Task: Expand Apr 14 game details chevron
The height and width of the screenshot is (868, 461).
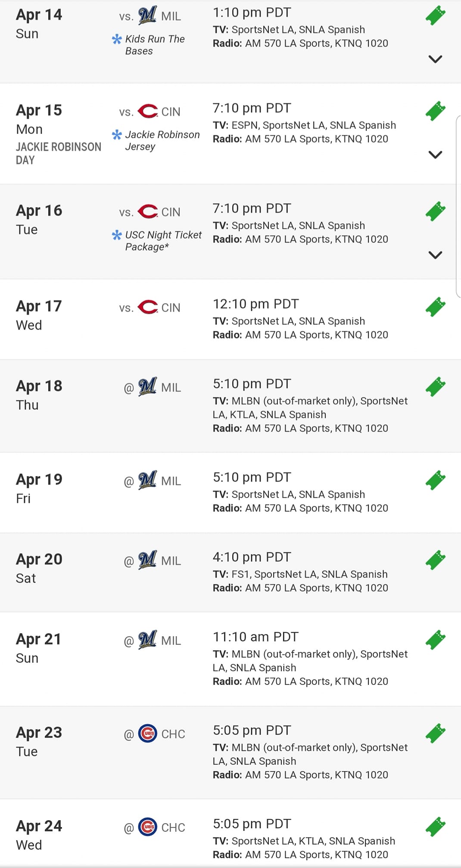Action: click(435, 59)
